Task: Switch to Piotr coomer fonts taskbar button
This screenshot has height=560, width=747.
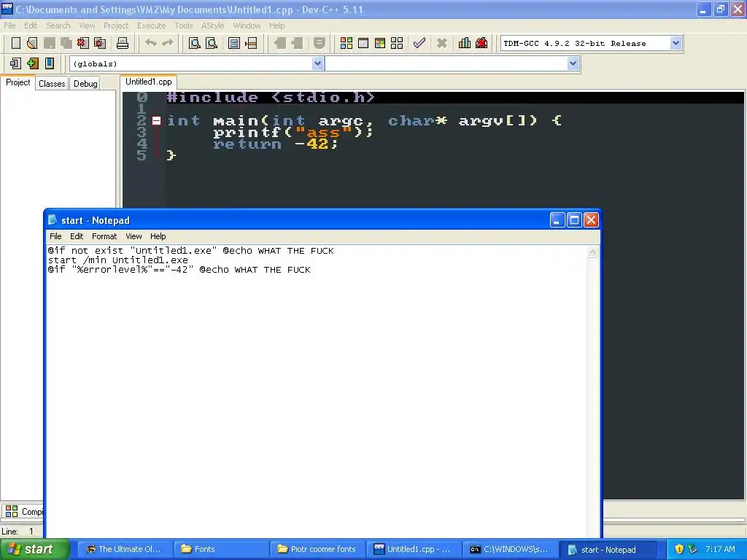Action: coord(318,549)
